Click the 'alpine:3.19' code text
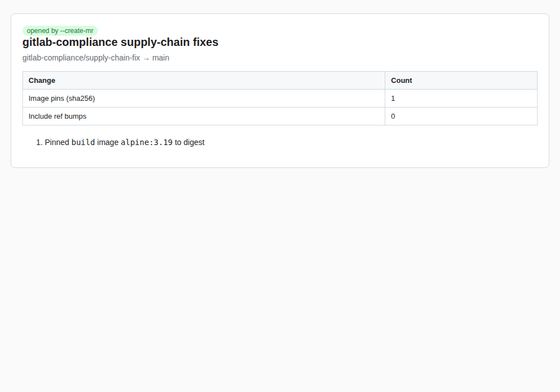Viewport: 560px width, 392px height. click(146, 142)
